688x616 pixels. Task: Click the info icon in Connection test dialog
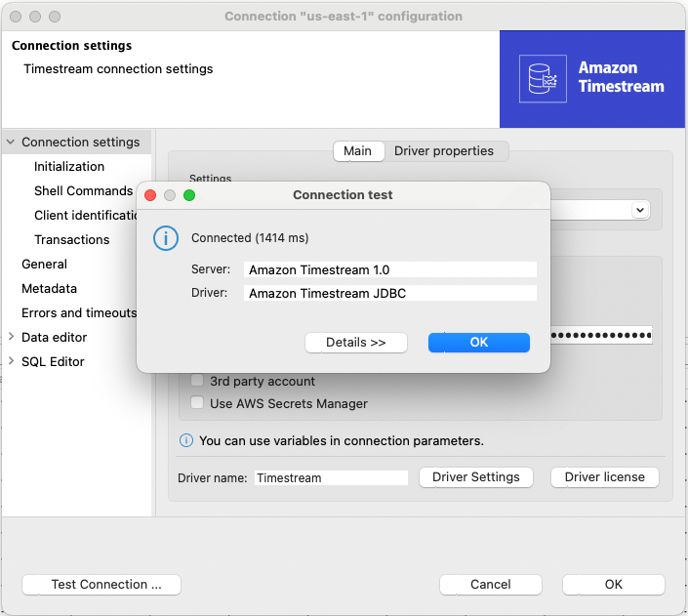point(166,238)
